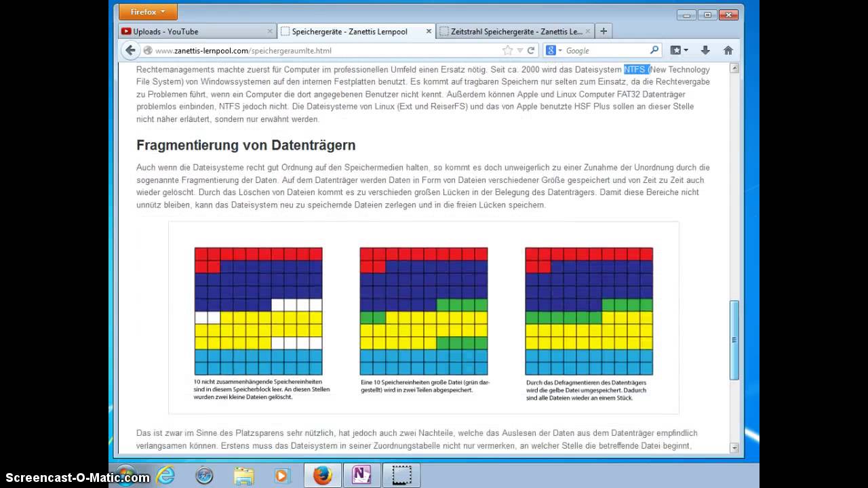Click the first diagram with white gaps

click(x=258, y=311)
